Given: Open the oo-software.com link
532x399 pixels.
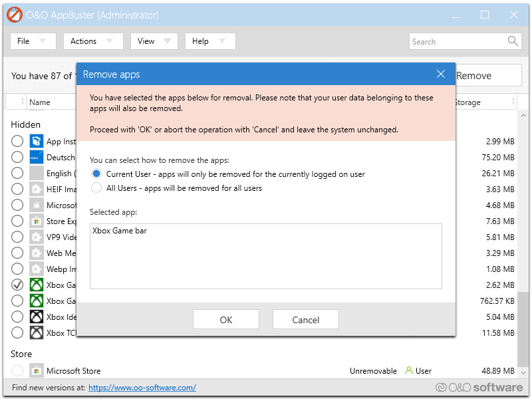Looking at the screenshot, I should point(142,388).
